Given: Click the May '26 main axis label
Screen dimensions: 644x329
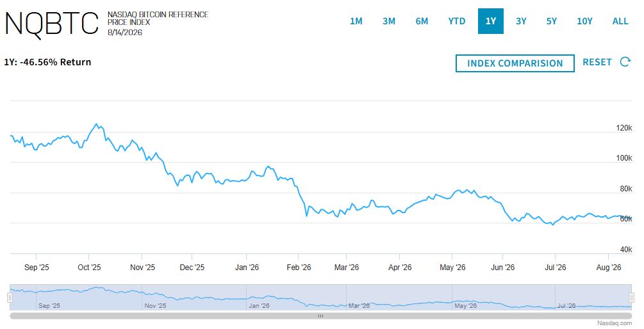Looking at the screenshot, I should pos(452,268).
